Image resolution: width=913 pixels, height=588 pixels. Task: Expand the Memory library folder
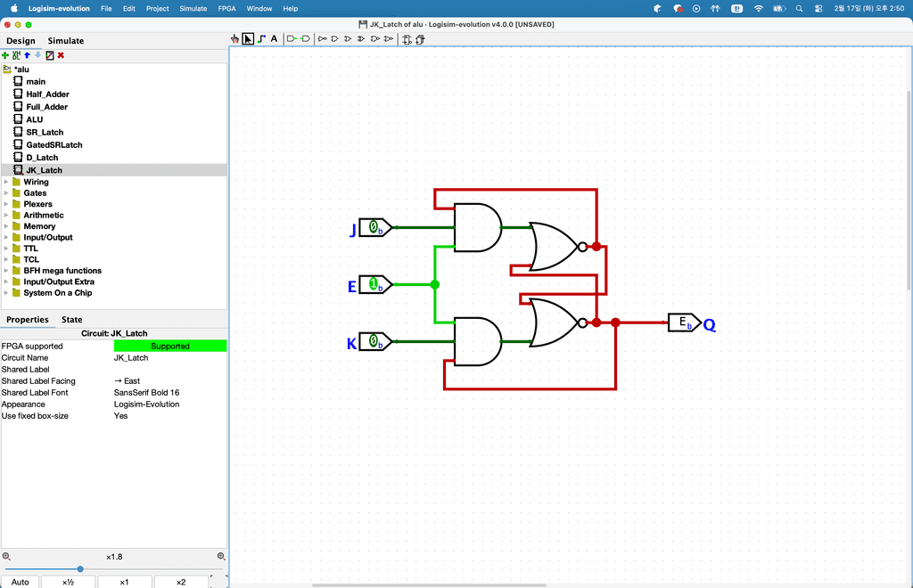[x=6, y=226]
